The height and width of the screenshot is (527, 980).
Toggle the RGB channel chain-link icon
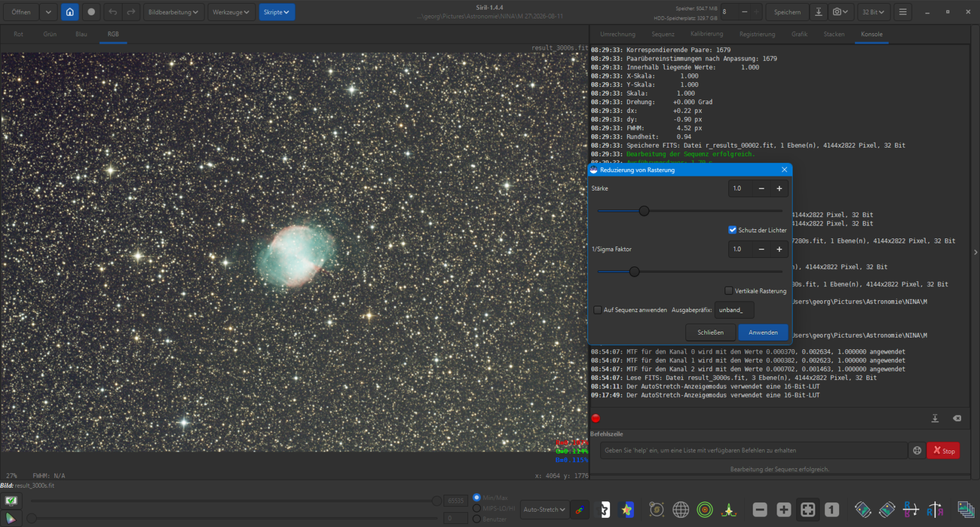tap(579, 510)
